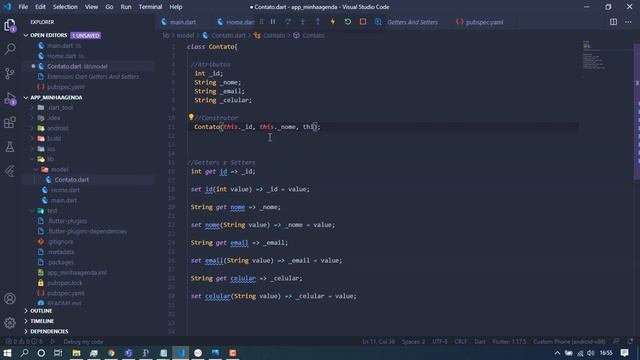
Task: Change language mode via Dart status item
Action: 480,342
